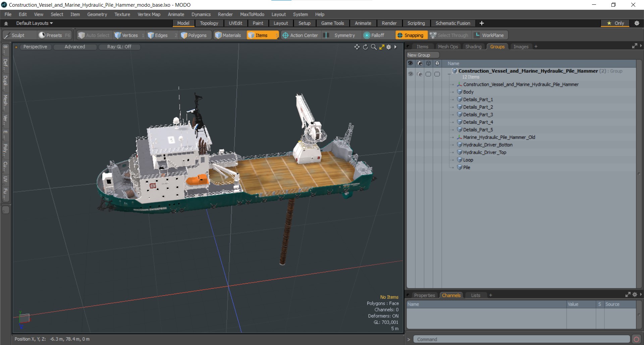The height and width of the screenshot is (345, 644).
Task: Select Hydraulic_Driver_Top item
Action: (x=484, y=152)
